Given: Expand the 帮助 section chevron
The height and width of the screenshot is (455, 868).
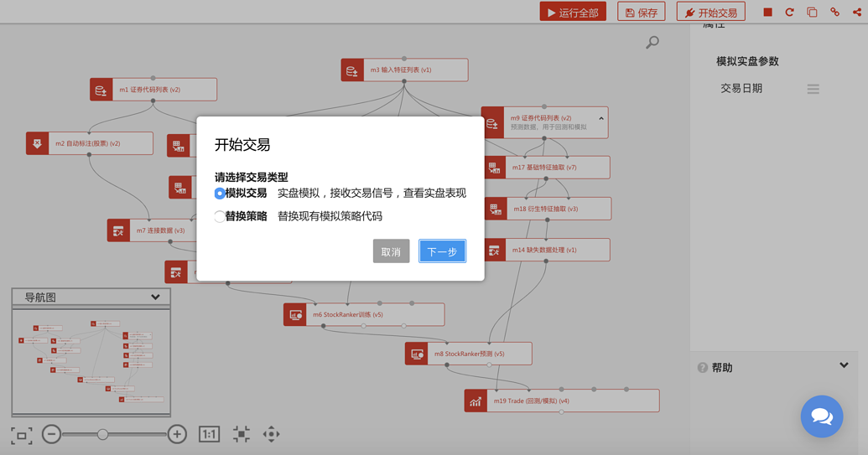Looking at the screenshot, I should (x=844, y=365).
